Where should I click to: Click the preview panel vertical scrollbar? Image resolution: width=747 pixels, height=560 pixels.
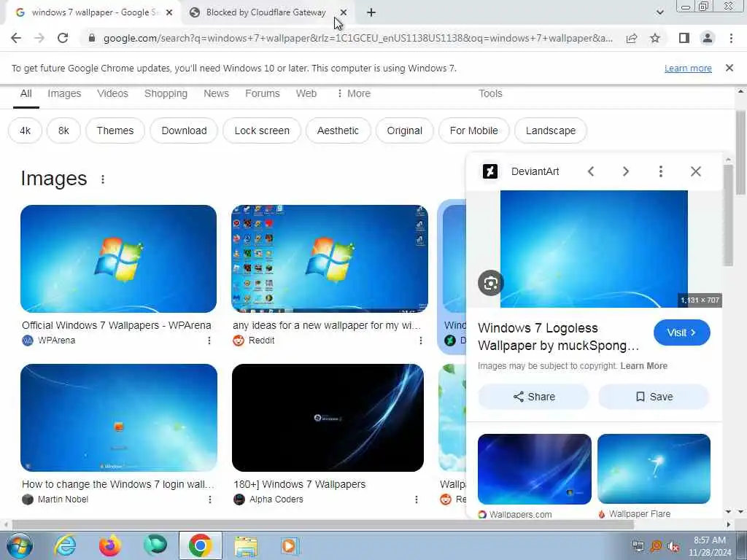(728, 216)
